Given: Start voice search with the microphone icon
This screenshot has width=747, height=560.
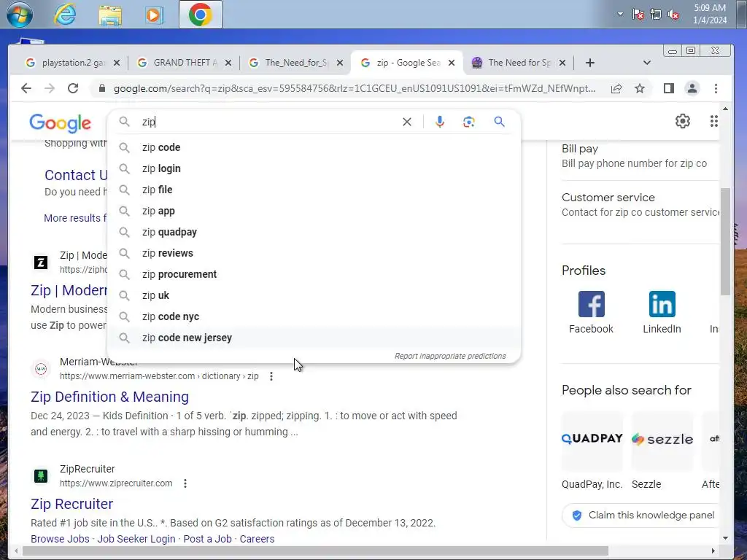Looking at the screenshot, I should (440, 122).
